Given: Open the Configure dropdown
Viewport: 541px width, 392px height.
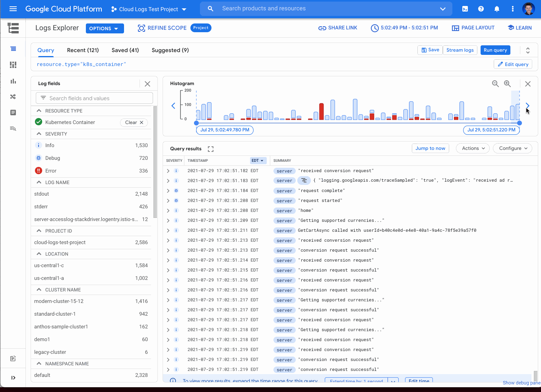Looking at the screenshot, I should 513,148.
